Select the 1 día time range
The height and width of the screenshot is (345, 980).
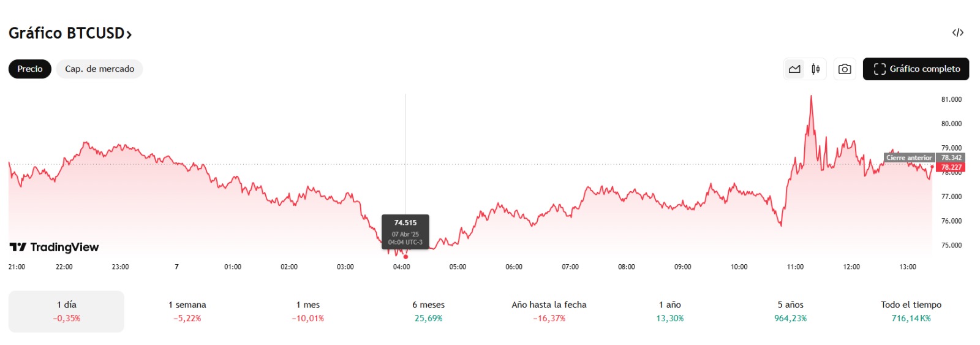tap(66, 311)
